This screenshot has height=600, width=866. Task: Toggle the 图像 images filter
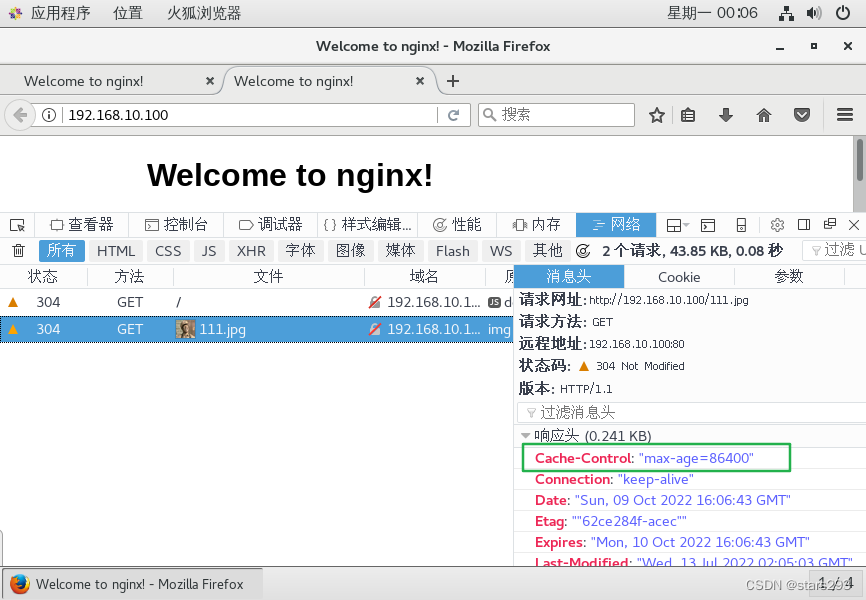pos(350,251)
